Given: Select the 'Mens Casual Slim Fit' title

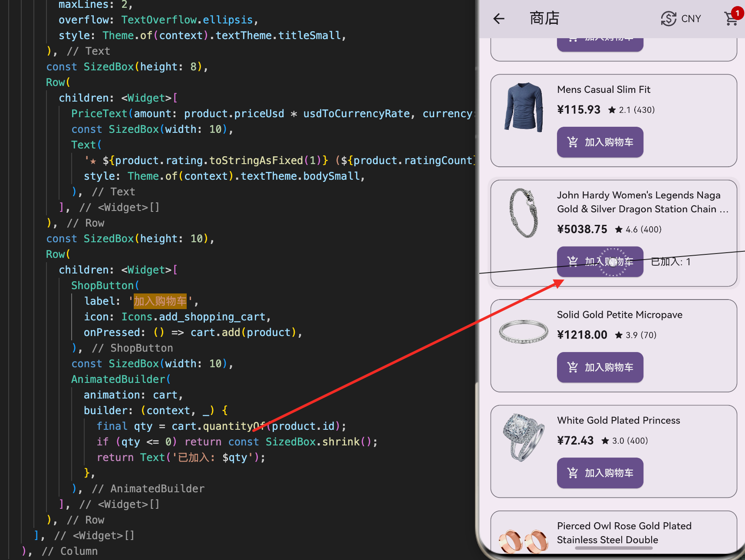Looking at the screenshot, I should 603,89.
